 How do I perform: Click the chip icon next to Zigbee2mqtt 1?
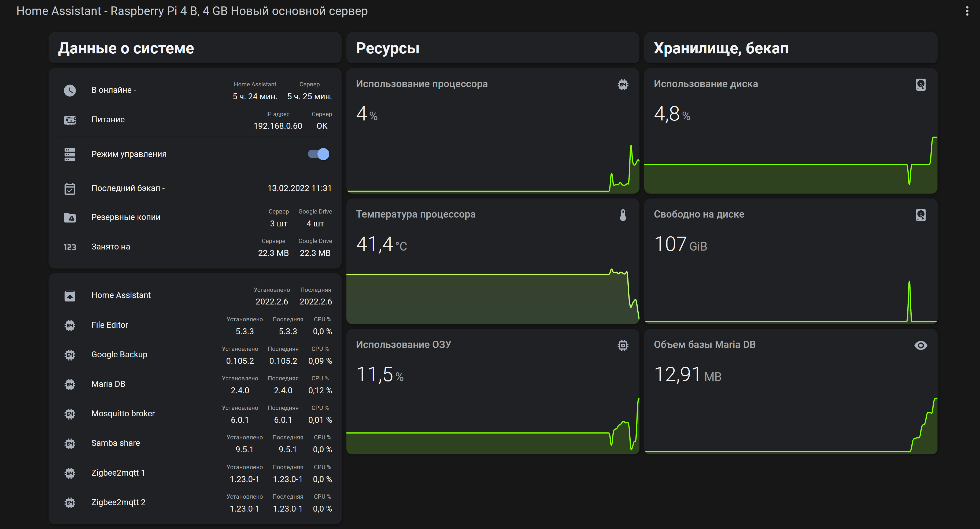[70, 473]
